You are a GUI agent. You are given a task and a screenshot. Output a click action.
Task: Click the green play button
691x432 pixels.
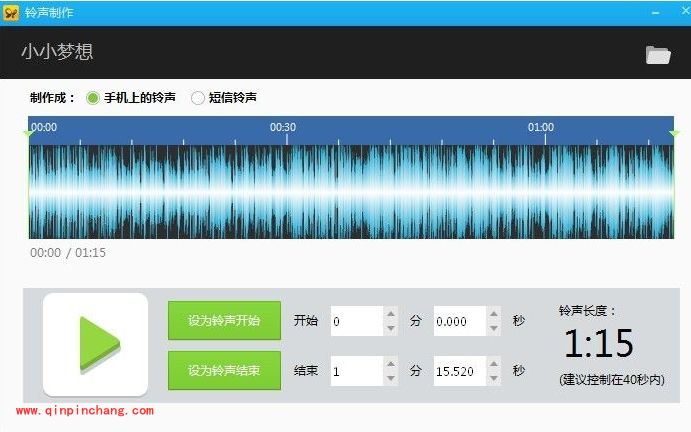pyautogui.click(x=96, y=344)
